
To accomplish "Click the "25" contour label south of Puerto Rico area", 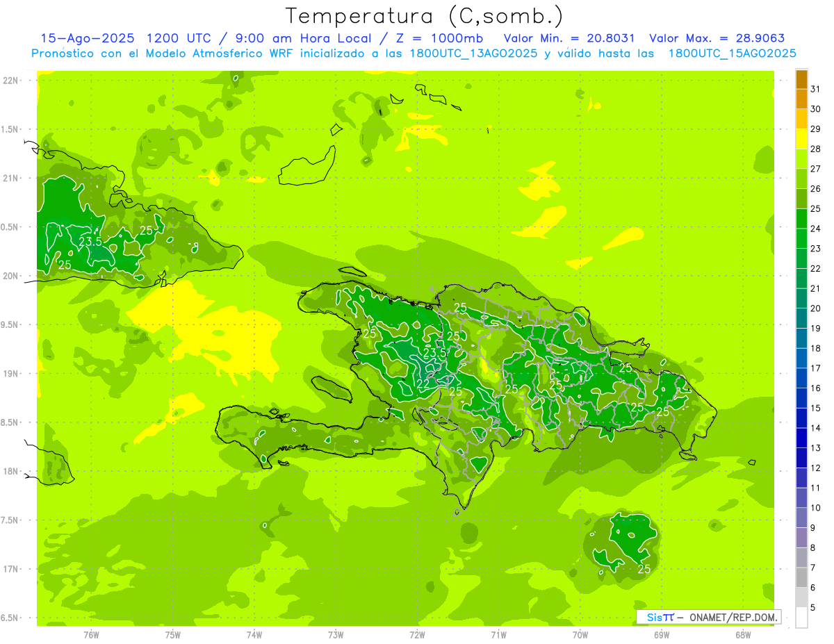I will click(x=644, y=570).
